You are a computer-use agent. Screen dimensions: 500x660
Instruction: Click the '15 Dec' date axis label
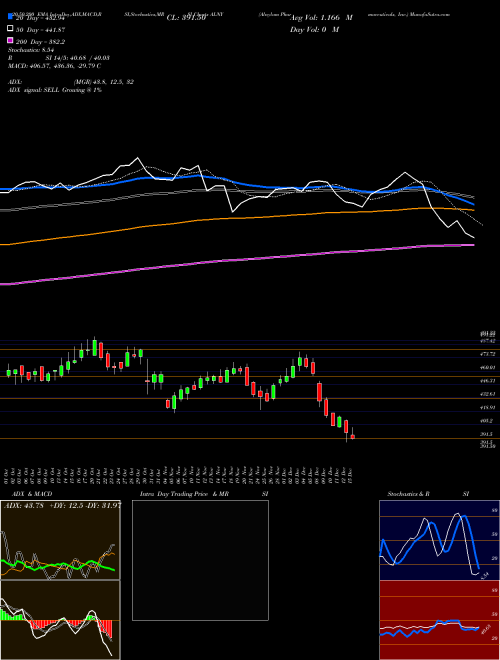click(x=350, y=474)
